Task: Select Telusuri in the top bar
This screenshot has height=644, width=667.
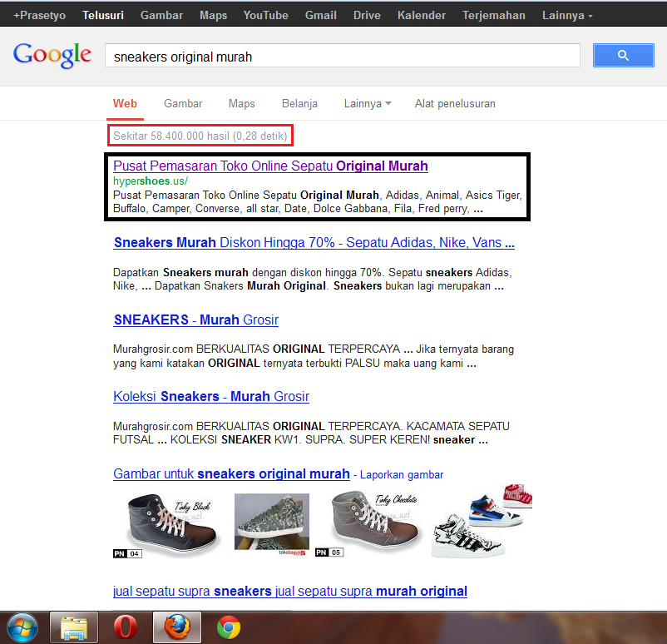Action: pos(103,15)
